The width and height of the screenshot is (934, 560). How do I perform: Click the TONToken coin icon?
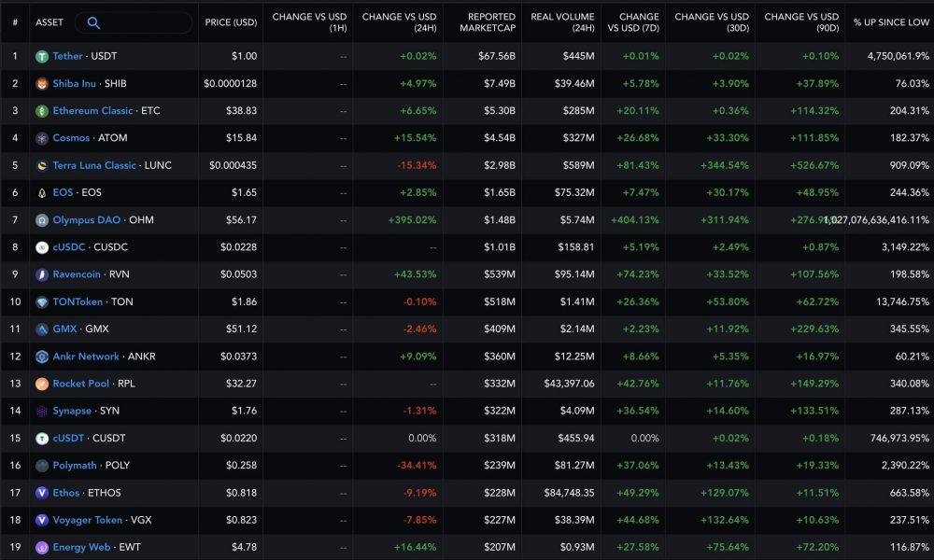coord(42,302)
